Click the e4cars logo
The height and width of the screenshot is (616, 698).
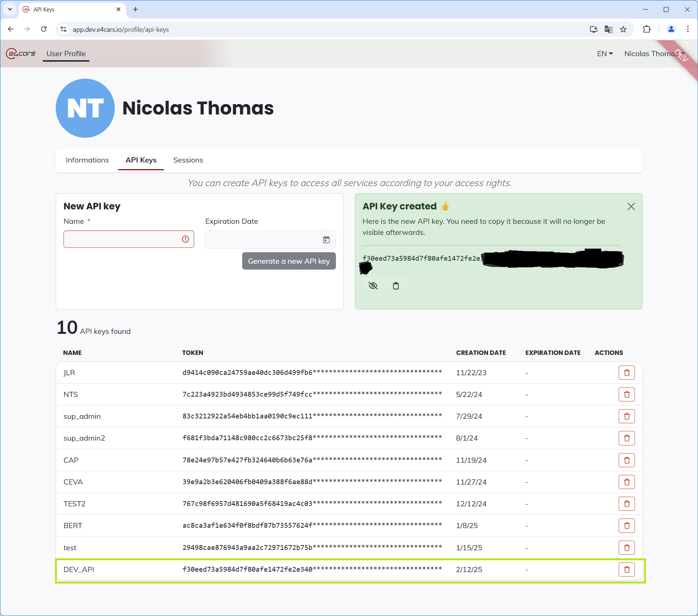[21, 54]
